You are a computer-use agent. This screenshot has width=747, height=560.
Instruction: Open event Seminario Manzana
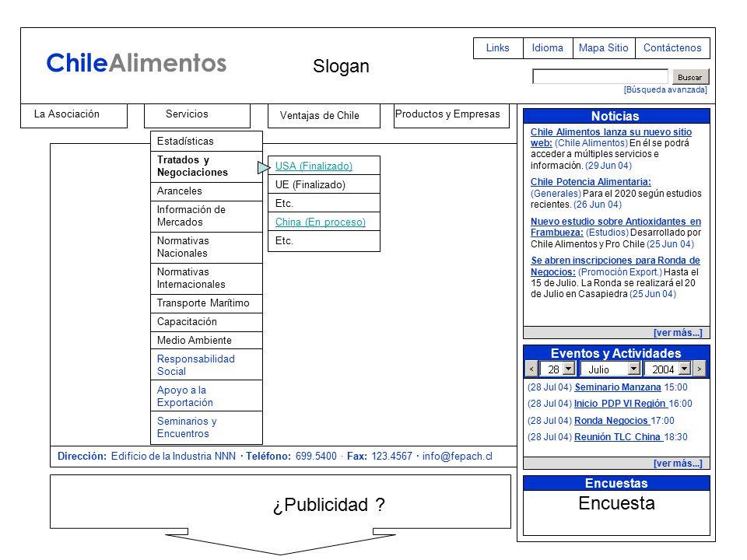(x=618, y=387)
